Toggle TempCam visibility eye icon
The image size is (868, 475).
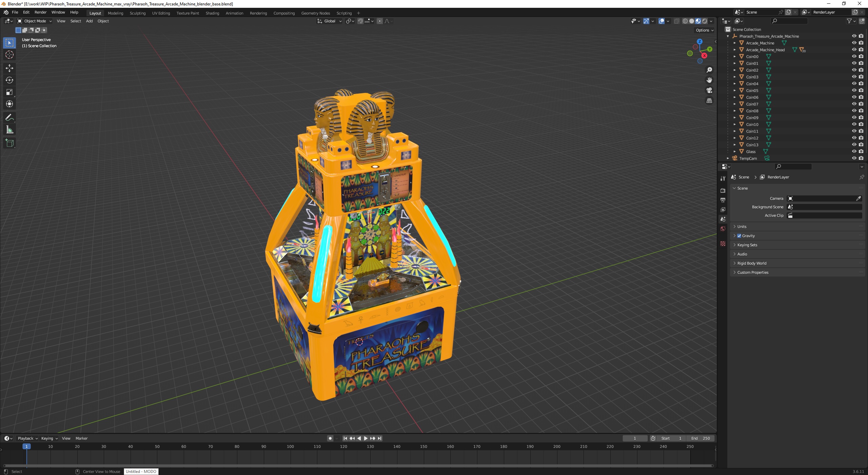854,158
